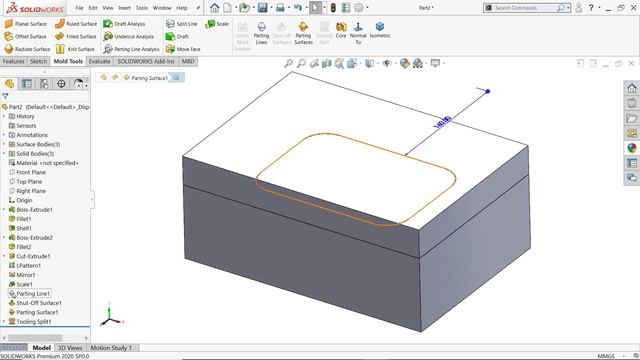Screen dimensions: 640x360
Task: Switch to the SOLIDWORKS Add-Ins tab
Action: pos(146,61)
